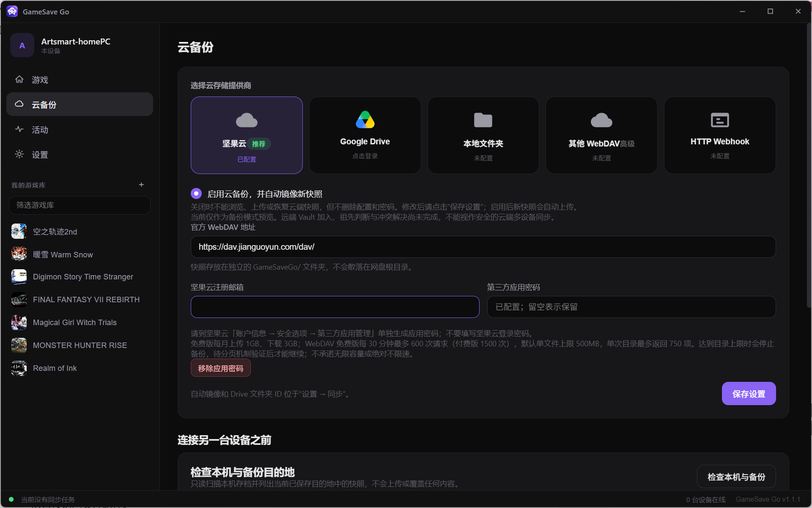Select 云备份 in the sidebar
Screen dimensions: 812x508
click(x=80, y=105)
